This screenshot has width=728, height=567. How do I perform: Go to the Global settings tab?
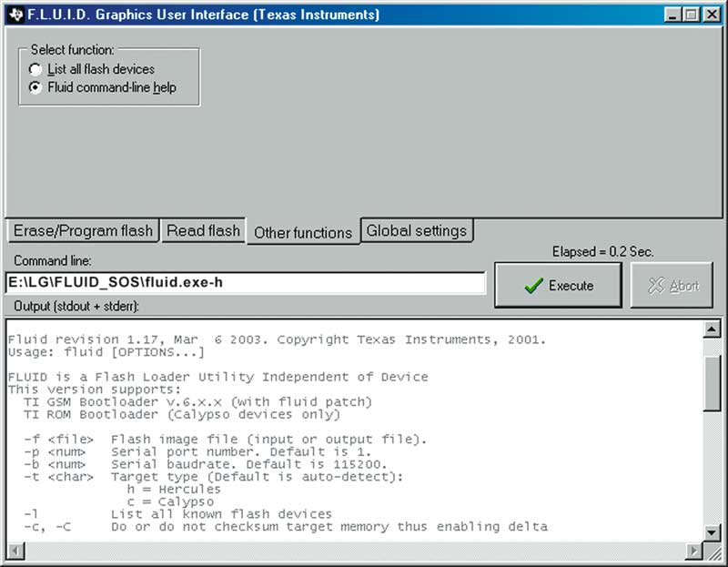pos(417,230)
